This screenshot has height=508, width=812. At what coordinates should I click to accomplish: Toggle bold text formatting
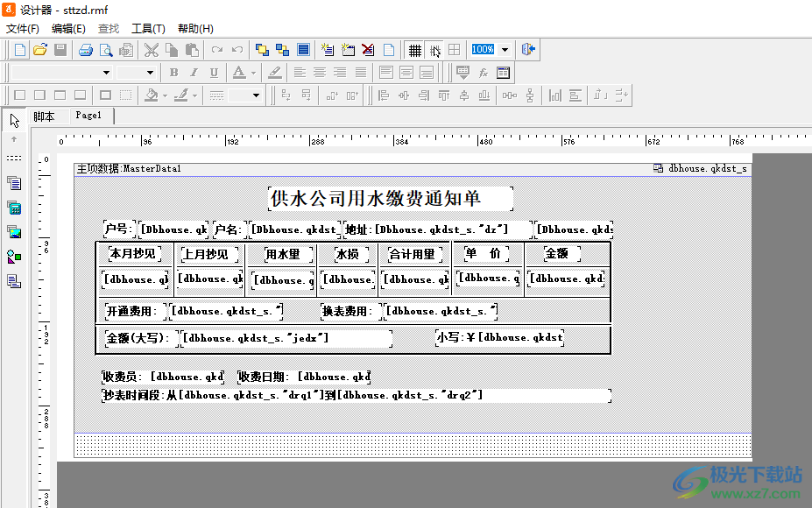pyautogui.click(x=173, y=73)
